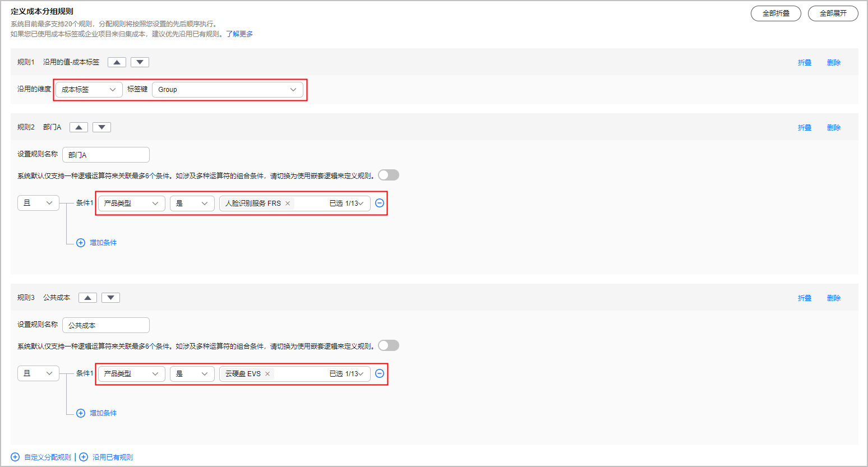Click 全部展开 to expand all rules

(x=833, y=13)
